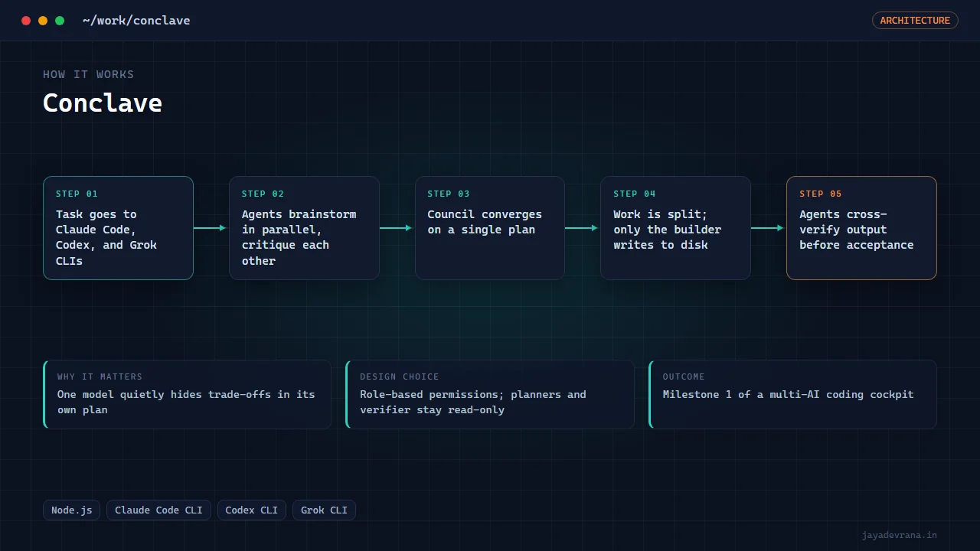
Task: Click the Design Choice panel
Action: [490, 394]
